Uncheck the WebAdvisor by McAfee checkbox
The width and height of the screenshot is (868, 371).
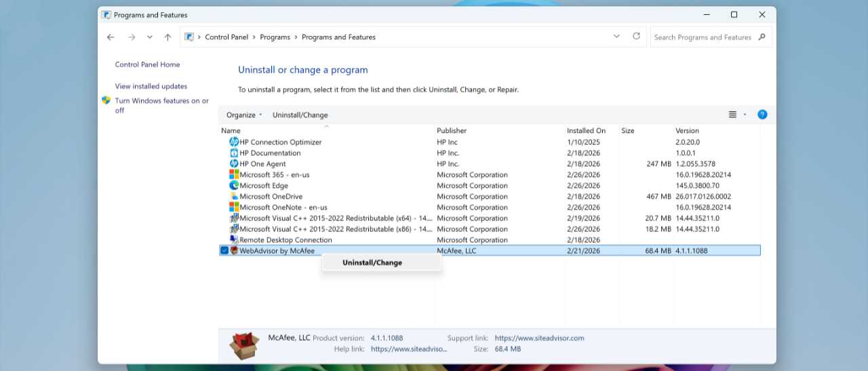click(x=224, y=251)
